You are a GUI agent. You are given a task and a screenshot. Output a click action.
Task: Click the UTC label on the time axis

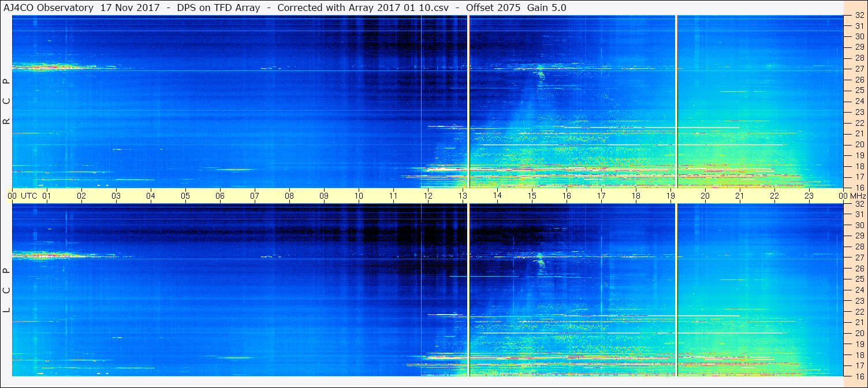[29, 196]
